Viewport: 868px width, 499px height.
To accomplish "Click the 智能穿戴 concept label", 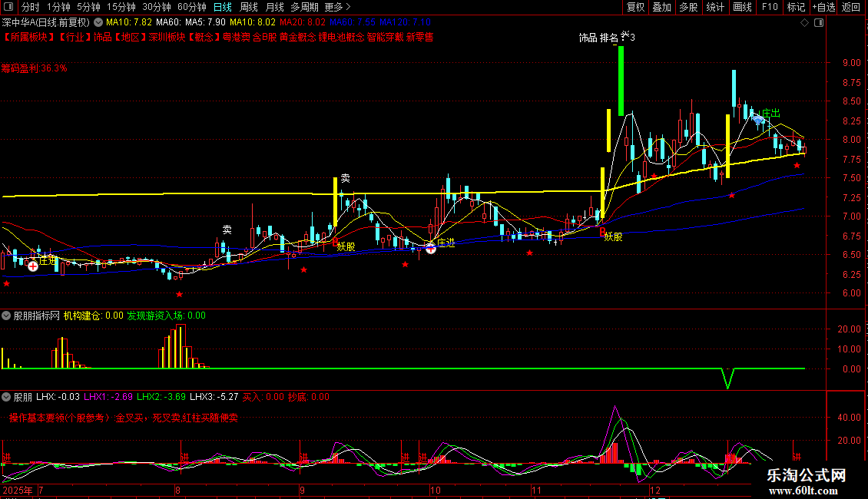I will pos(386,37).
